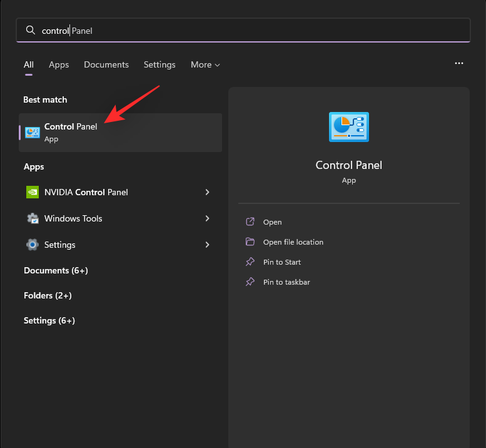Click the NVIDIA Control Panel icon
The image size is (486, 448).
[33, 192]
